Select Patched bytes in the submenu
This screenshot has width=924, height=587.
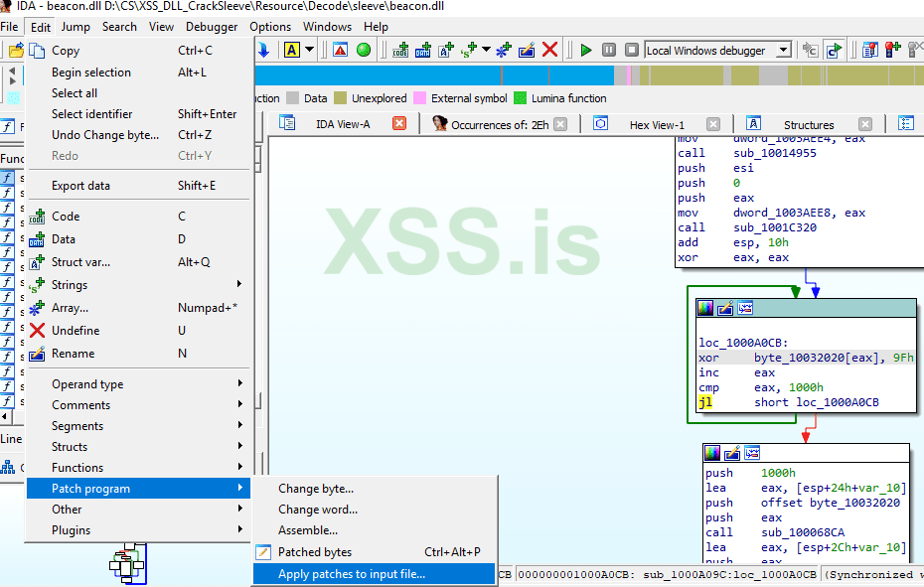375,552
